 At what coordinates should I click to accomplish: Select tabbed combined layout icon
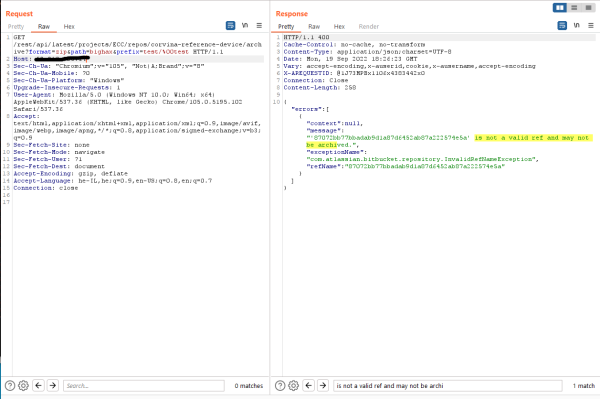click(x=589, y=8)
